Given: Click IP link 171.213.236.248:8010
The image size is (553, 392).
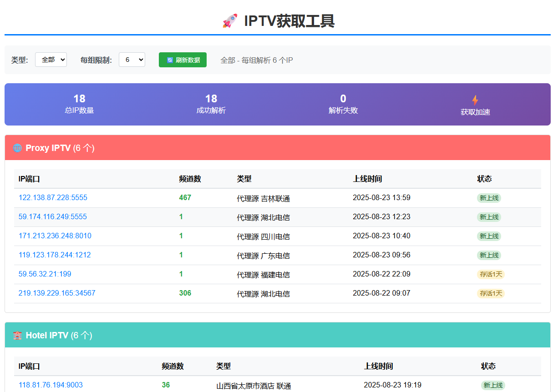Looking at the screenshot, I should pyautogui.click(x=55, y=236).
